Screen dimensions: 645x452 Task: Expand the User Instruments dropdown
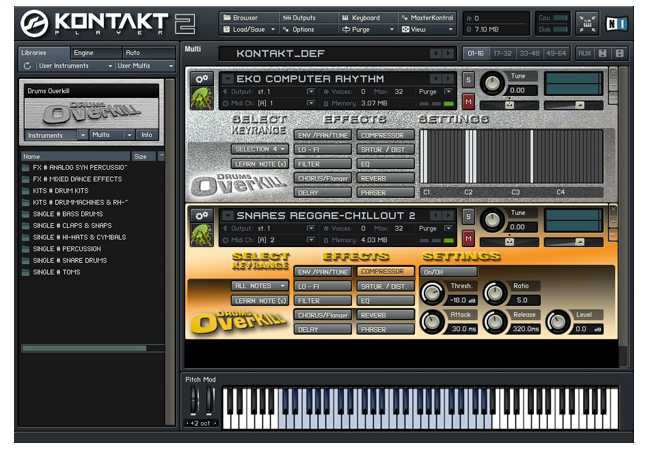click(74, 66)
